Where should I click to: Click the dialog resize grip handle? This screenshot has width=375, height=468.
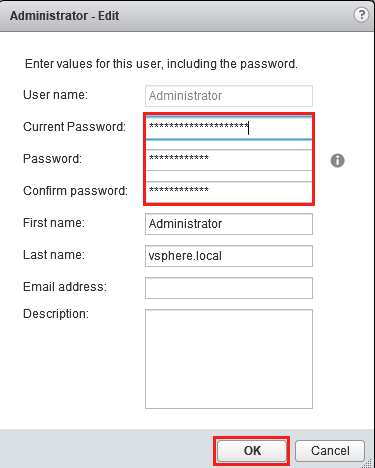point(367,463)
